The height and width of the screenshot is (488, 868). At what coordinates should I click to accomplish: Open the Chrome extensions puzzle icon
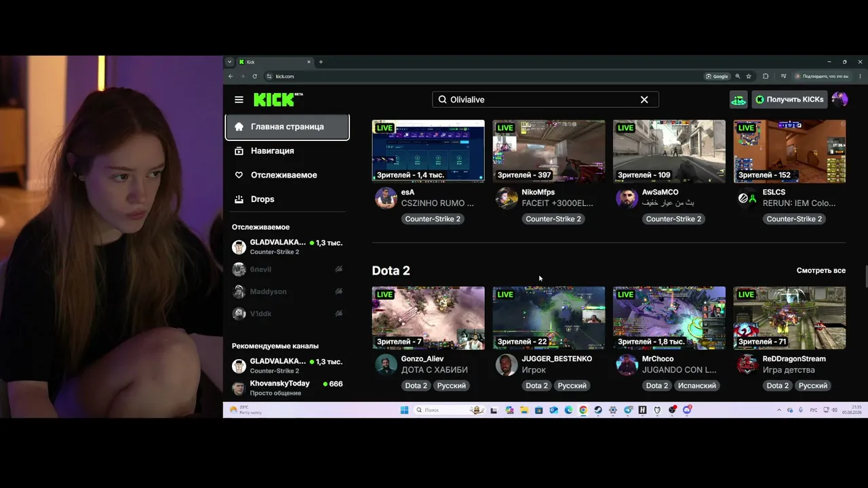pos(766,76)
